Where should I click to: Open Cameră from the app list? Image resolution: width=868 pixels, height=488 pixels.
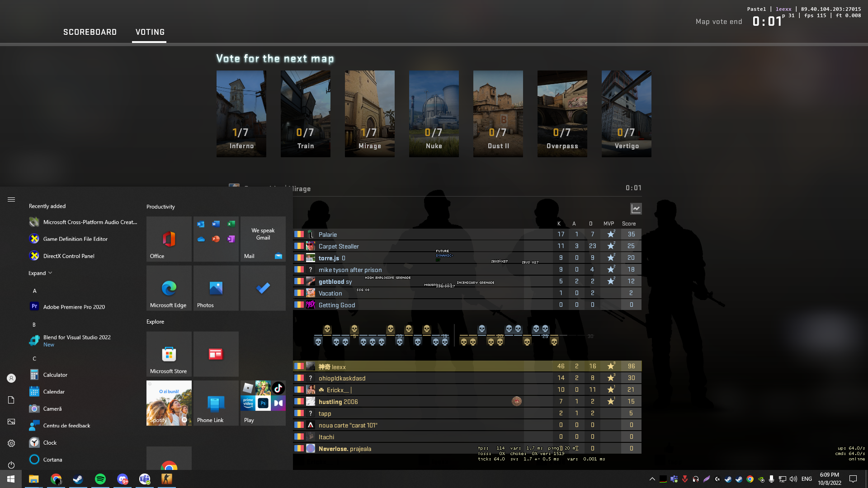point(83,408)
